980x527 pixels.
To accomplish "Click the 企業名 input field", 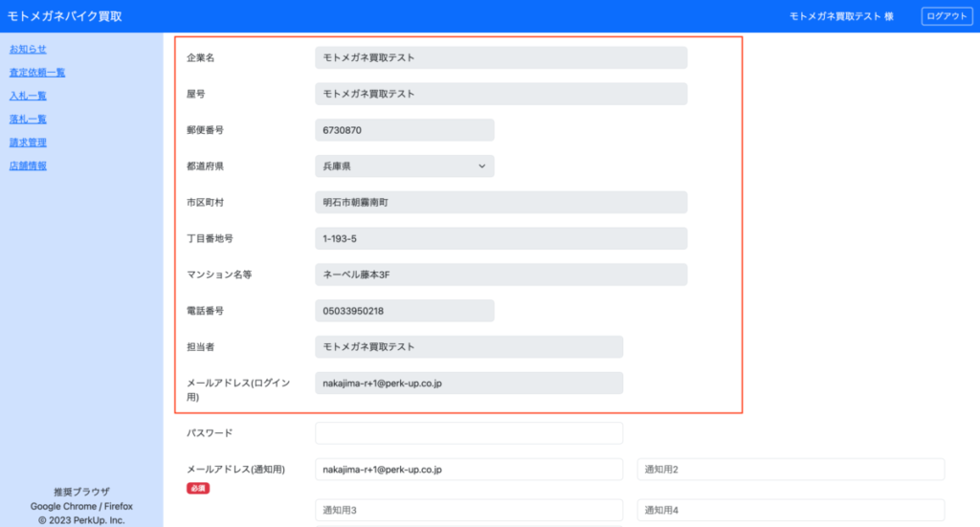I will pyautogui.click(x=501, y=58).
